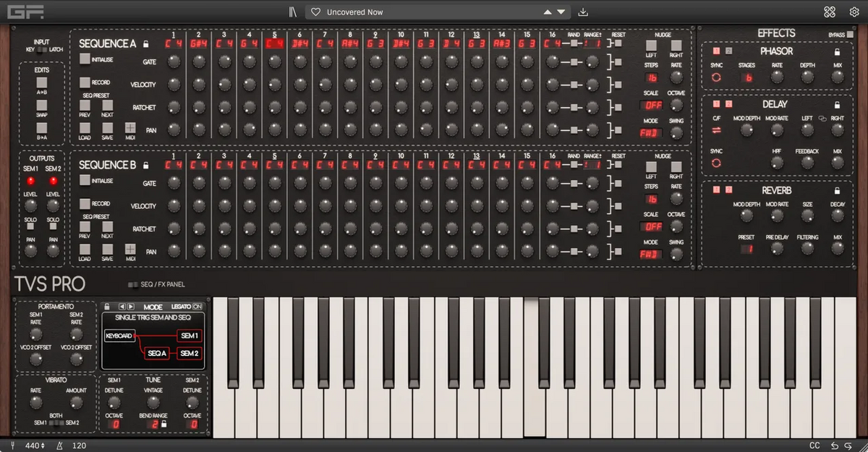Select KEYBOARD in the routing diagram
This screenshot has height=452, width=868.
[119, 336]
